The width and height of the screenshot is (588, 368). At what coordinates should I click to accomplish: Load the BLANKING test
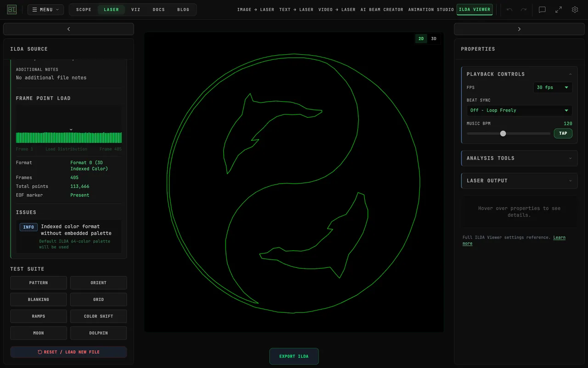tap(39, 299)
